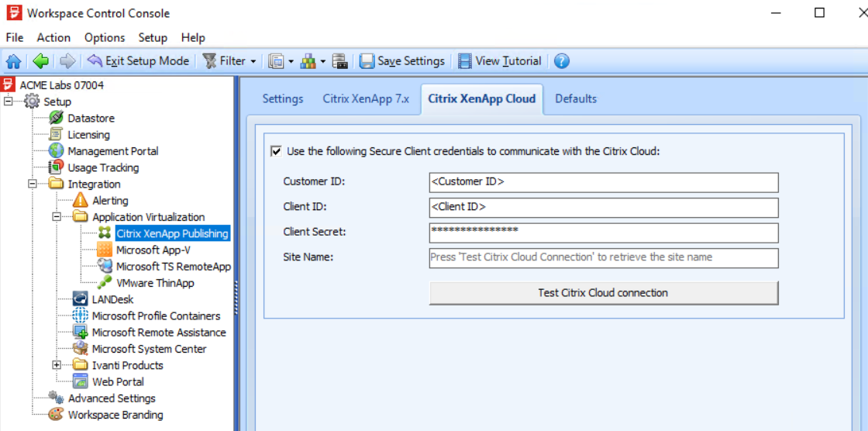Select Microsoft System Center item
The height and width of the screenshot is (431, 868).
pos(149,349)
